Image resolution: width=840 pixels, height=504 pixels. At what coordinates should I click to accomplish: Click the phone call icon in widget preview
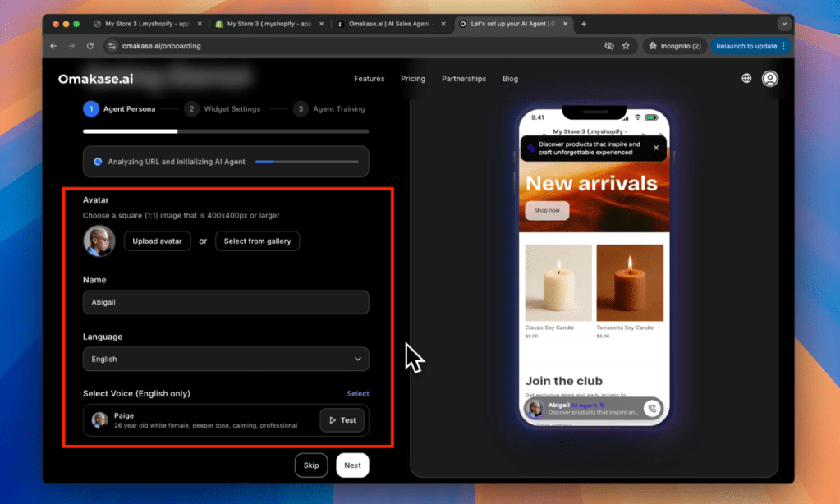pos(651,408)
